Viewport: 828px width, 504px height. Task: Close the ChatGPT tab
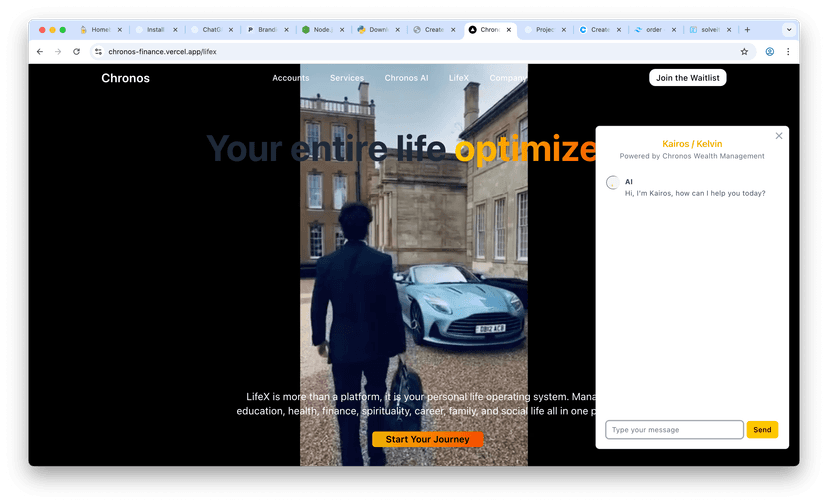231,30
